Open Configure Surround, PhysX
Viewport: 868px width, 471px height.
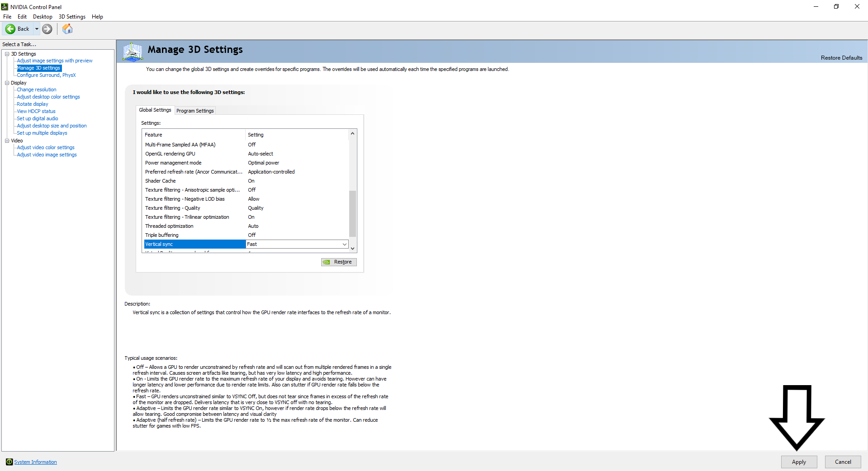tap(46, 75)
